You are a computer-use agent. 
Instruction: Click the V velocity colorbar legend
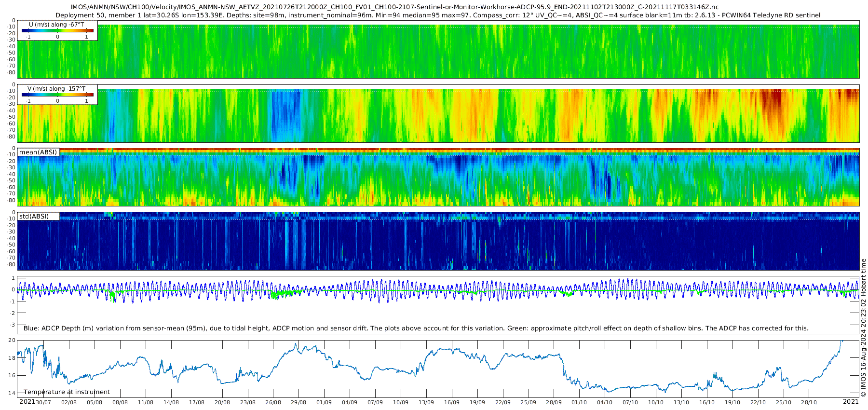coord(57,95)
